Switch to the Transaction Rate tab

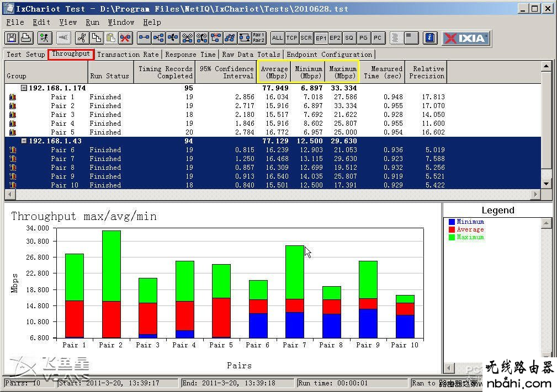128,54
